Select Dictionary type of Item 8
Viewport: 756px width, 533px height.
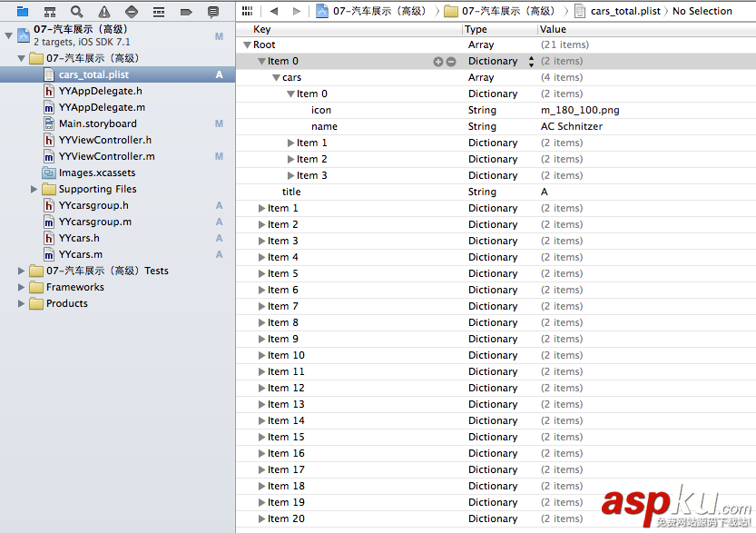pyautogui.click(x=493, y=322)
